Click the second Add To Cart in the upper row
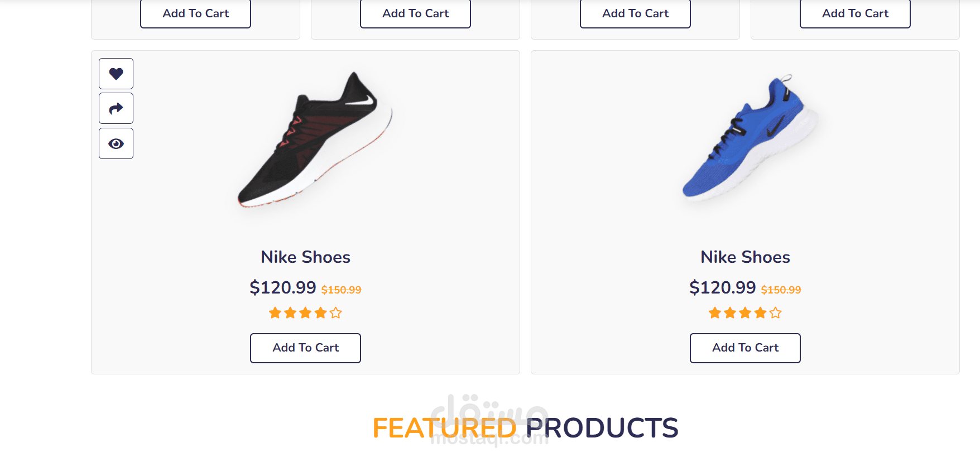This screenshot has width=980, height=457. point(415,13)
